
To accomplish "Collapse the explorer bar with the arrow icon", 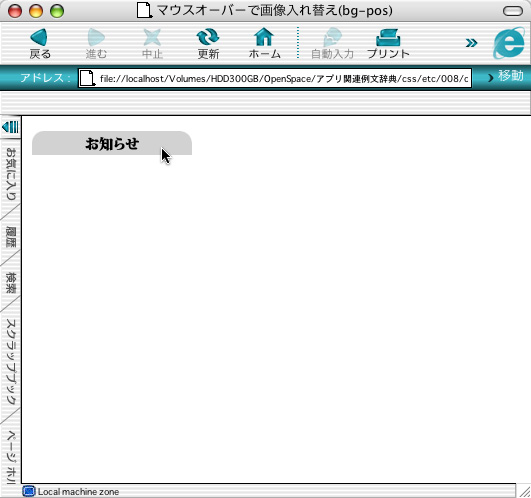I will coord(10,127).
